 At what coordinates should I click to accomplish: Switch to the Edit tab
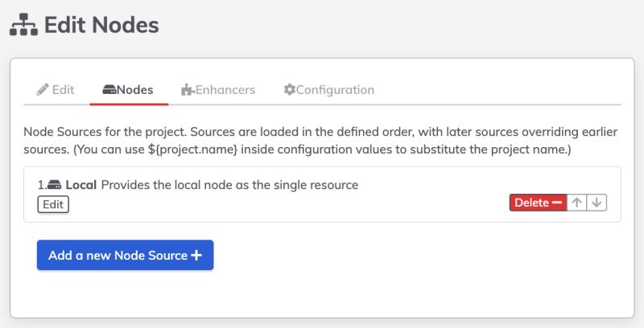coord(63,90)
